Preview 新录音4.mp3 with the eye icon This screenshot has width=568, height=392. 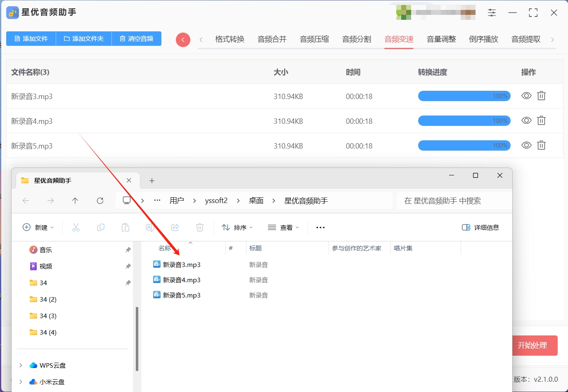point(526,120)
